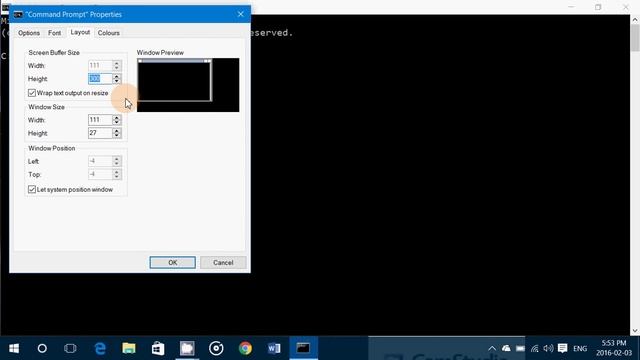Open Task View in the taskbar
The width and height of the screenshot is (640, 360).
point(70,348)
